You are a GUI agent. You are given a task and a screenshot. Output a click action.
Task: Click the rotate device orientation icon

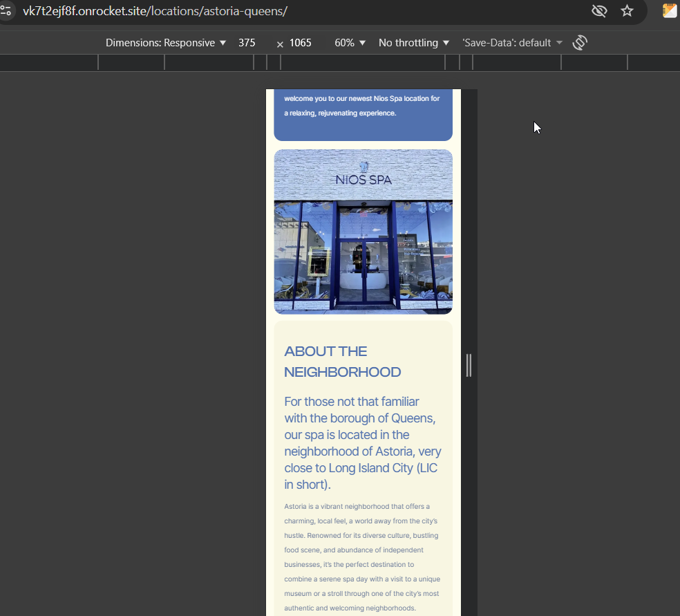pos(580,42)
